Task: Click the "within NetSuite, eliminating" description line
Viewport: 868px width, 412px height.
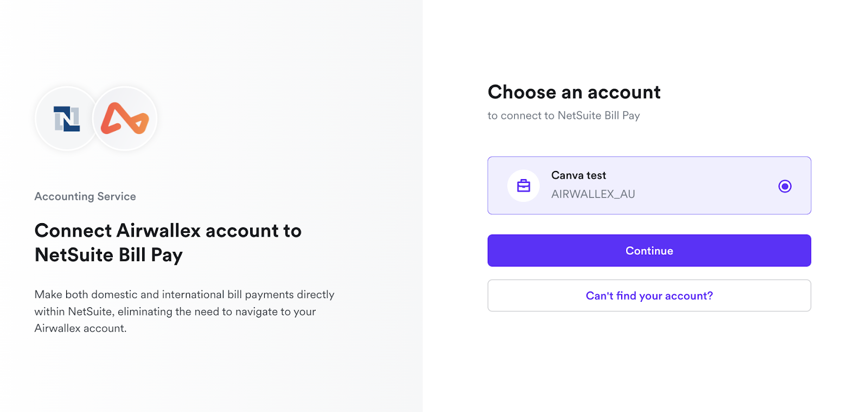Action: (x=175, y=312)
